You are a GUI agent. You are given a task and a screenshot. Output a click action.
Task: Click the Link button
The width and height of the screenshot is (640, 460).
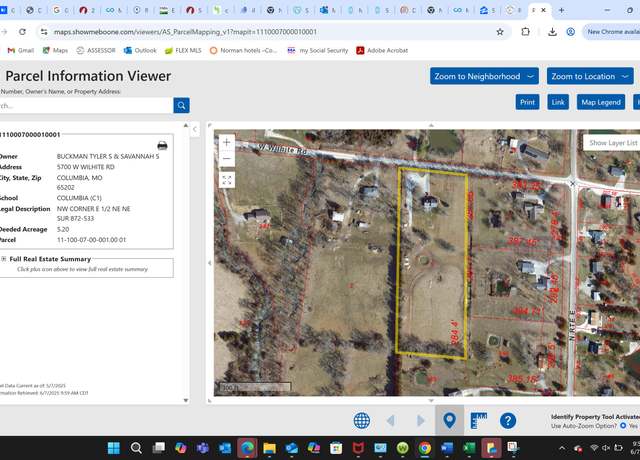click(x=558, y=102)
